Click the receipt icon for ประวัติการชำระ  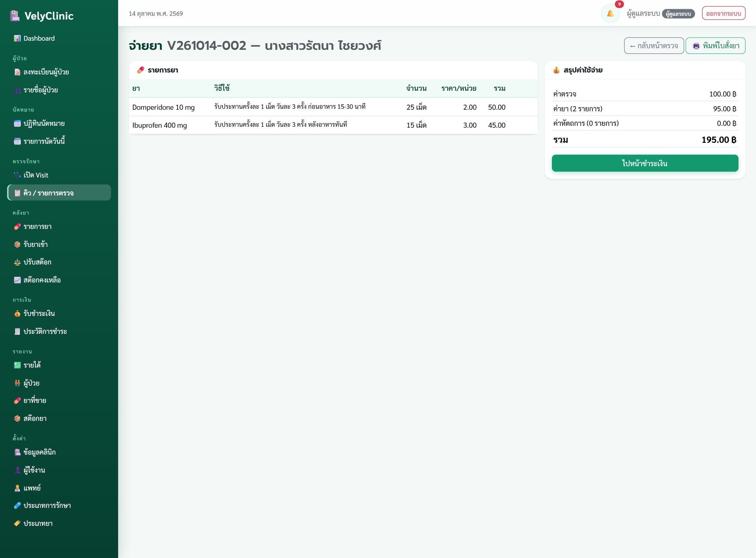(x=17, y=331)
